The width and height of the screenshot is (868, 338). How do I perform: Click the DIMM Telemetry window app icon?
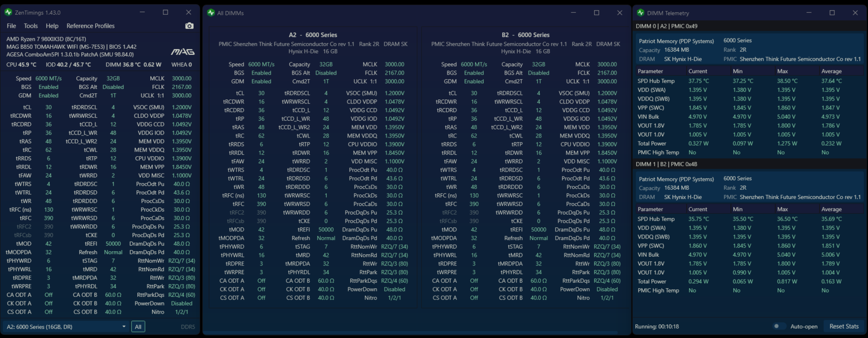[x=641, y=13]
